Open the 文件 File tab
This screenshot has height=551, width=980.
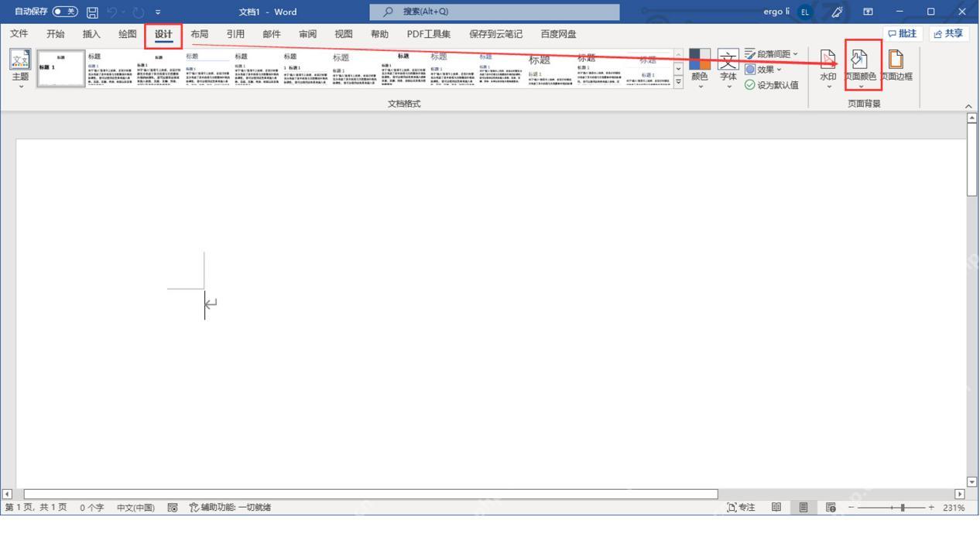(19, 33)
